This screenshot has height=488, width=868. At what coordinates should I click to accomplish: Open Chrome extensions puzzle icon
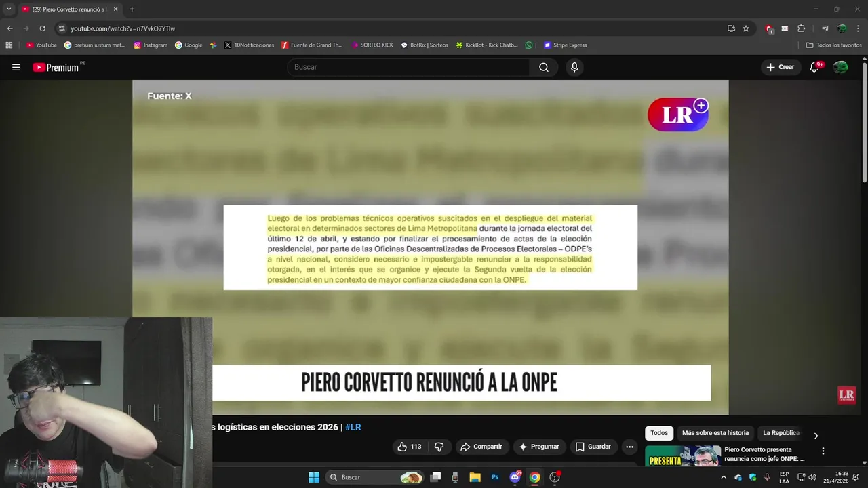pyautogui.click(x=802, y=28)
